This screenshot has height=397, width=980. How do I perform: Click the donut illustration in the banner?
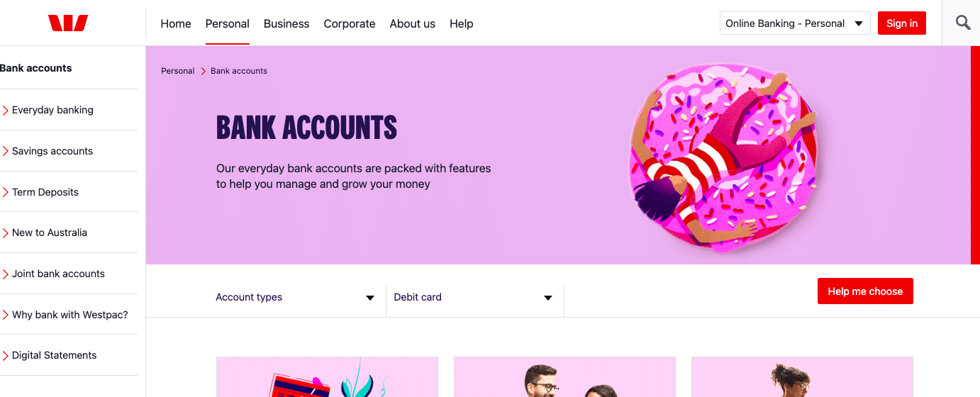tap(725, 157)
